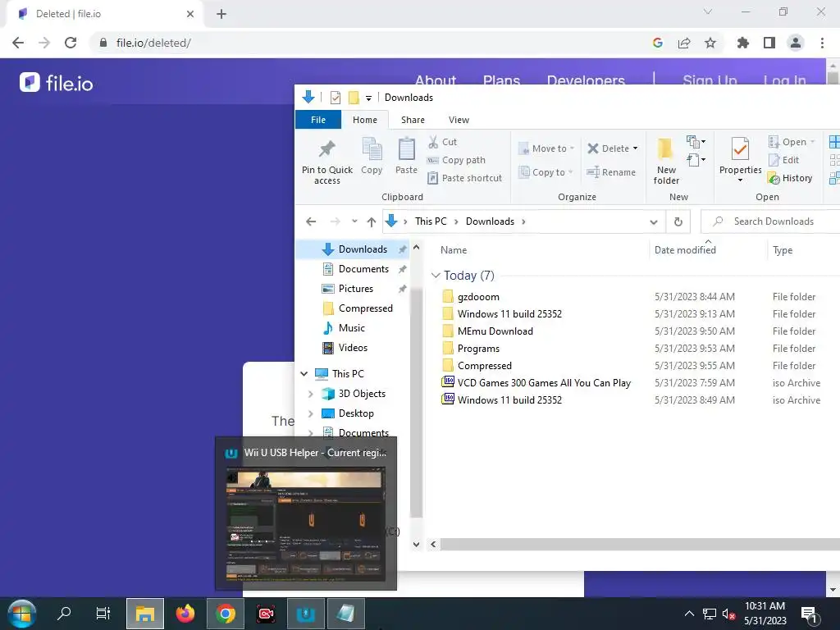Expand 3D Objects tree node

(311, 394)
